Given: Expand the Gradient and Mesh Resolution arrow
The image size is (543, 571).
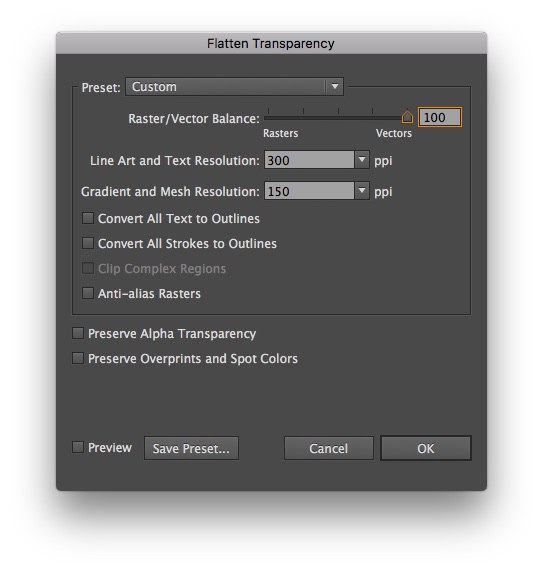Looking at the screenshot, I should 362,191.
